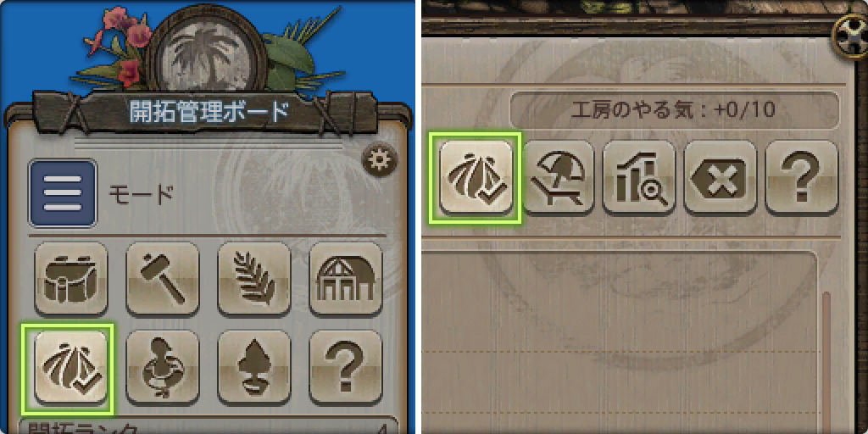This screenshot has height=434, width=868.
Task: Open the settings gear on 開拓管理ボード
Action: 380,161
